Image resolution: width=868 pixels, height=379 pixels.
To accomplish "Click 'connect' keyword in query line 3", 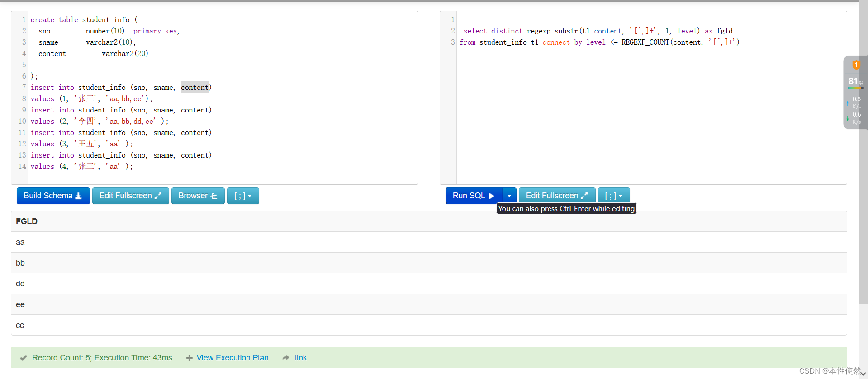I will coord(556,42).
